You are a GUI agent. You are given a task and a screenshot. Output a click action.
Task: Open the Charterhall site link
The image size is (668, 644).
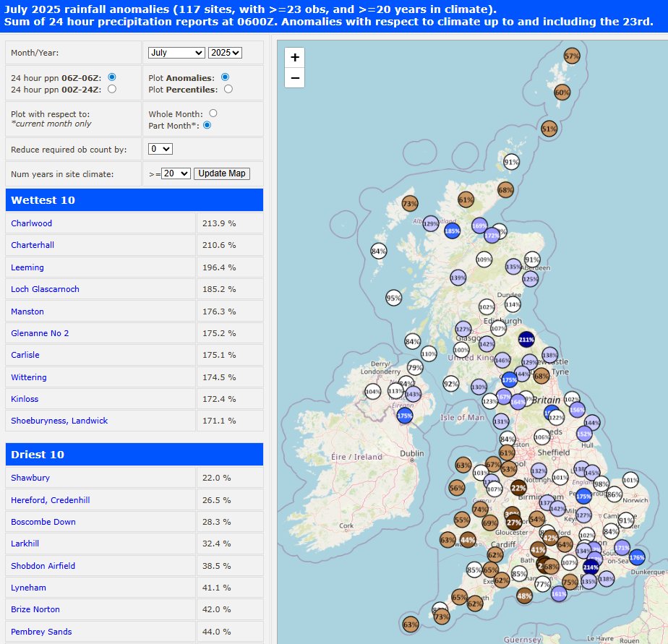(33, 245)
